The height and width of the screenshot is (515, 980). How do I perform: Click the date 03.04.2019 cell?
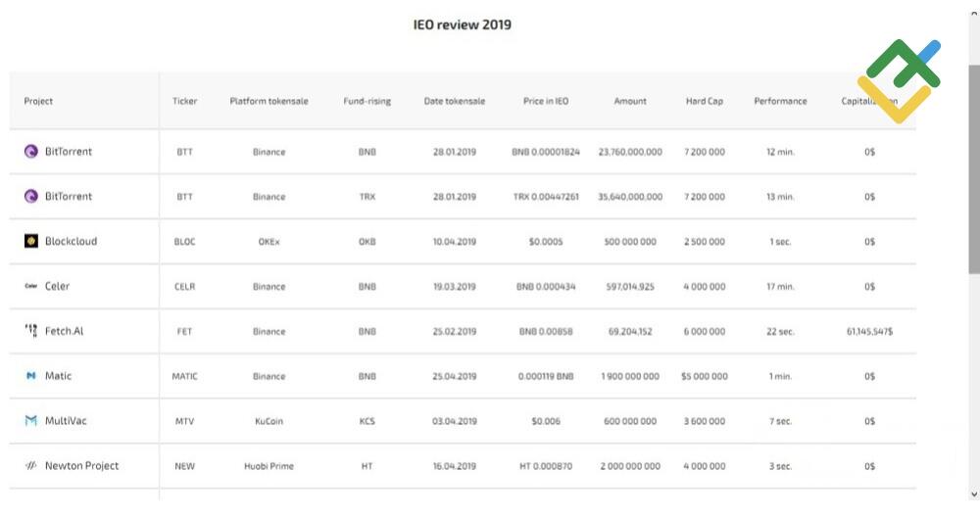point(455,421)
